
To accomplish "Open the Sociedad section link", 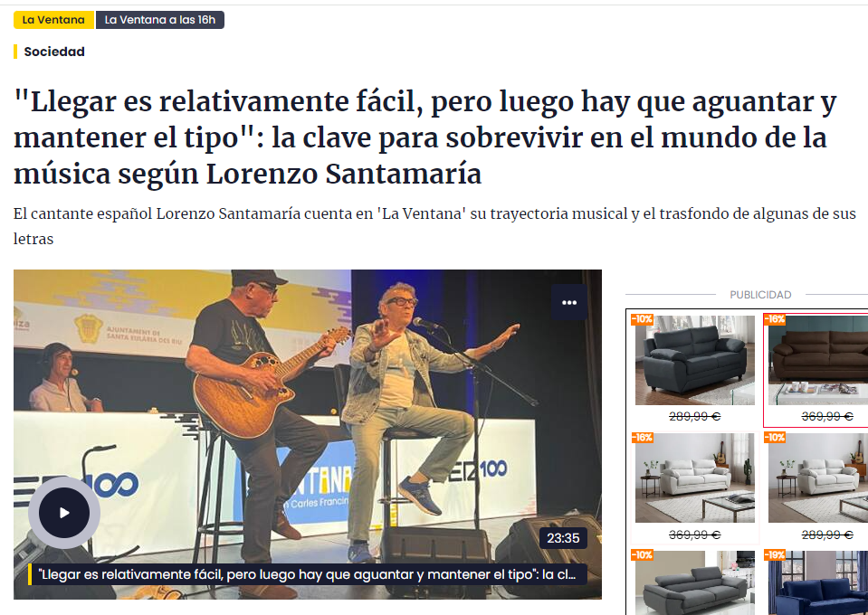I will coord(54,52).
